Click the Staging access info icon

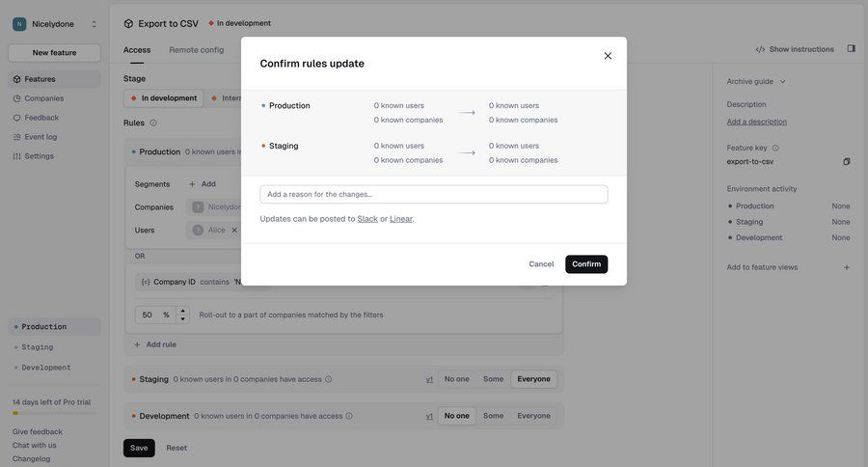pyautogui.click(x=328, y=379)
